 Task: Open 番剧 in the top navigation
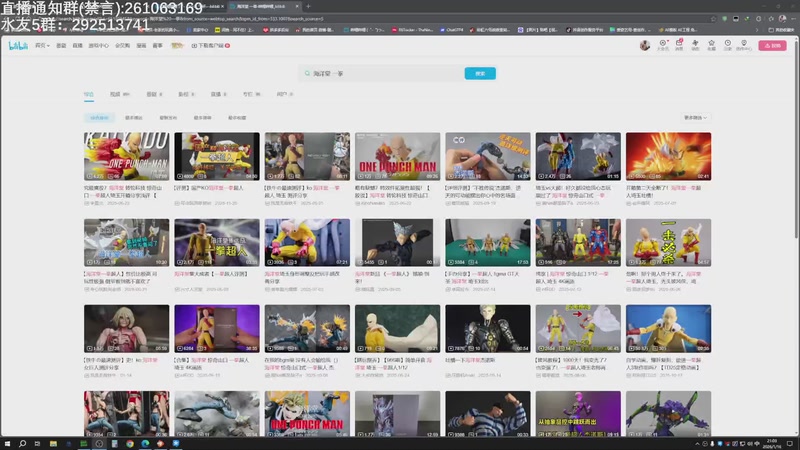61,46
